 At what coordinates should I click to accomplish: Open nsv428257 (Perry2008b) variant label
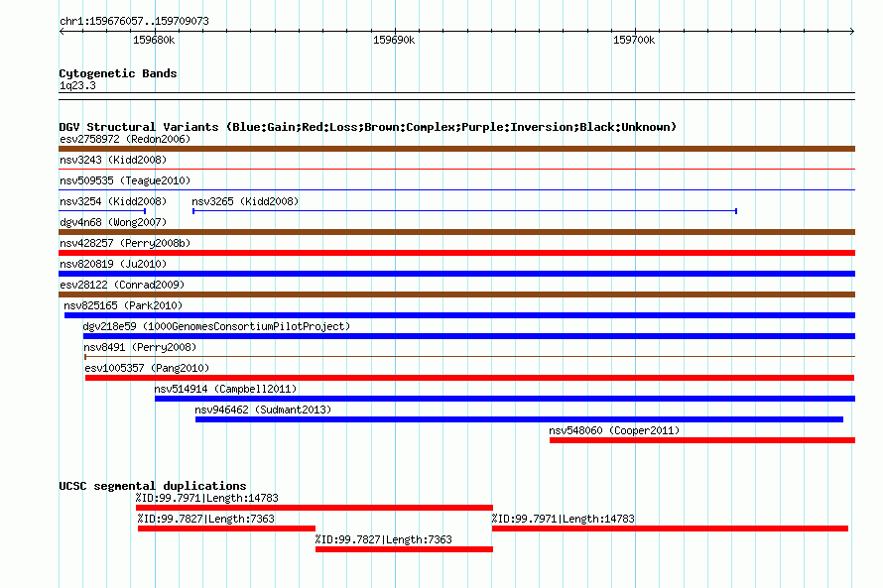[125, 243]
